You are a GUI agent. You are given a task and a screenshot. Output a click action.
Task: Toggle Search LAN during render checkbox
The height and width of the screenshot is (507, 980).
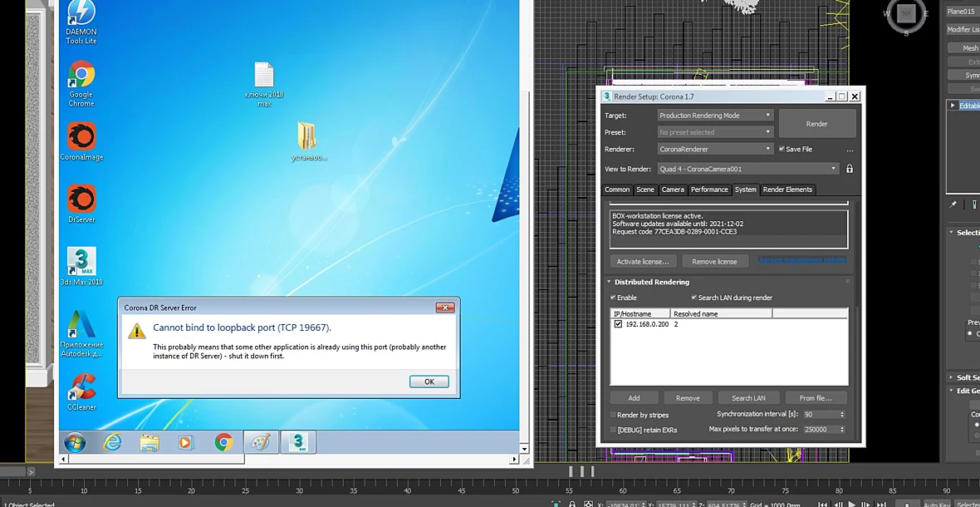pos(693,298)
